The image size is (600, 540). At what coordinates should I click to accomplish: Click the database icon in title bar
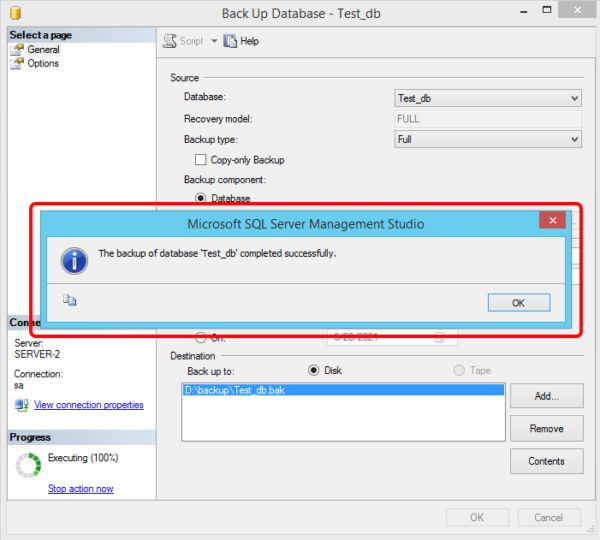[x=15, y=13]
